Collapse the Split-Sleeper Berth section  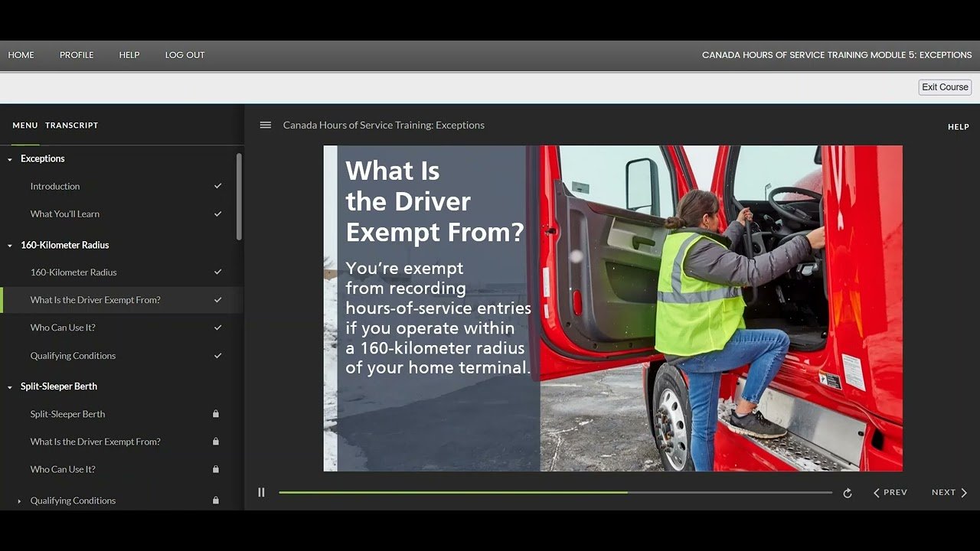[x=10, y=387]
